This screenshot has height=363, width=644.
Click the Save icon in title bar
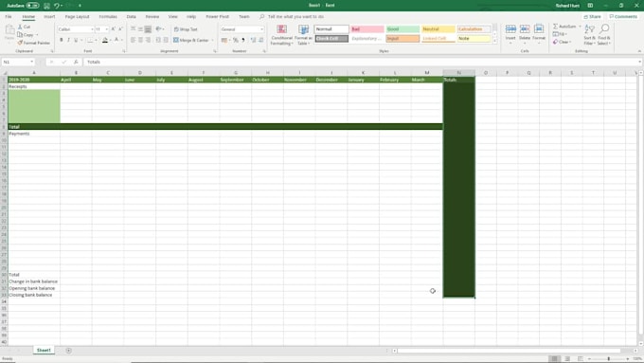(x=46, y=6)
